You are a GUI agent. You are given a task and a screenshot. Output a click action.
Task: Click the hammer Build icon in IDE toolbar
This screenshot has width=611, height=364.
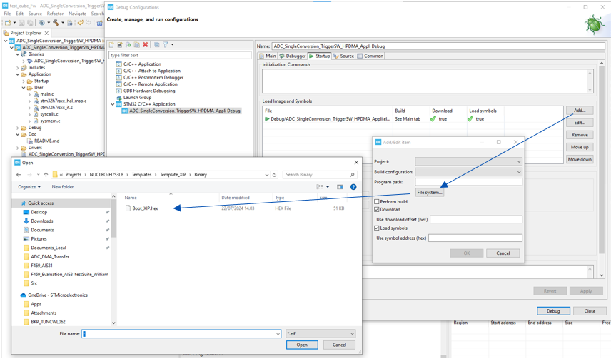56,23
